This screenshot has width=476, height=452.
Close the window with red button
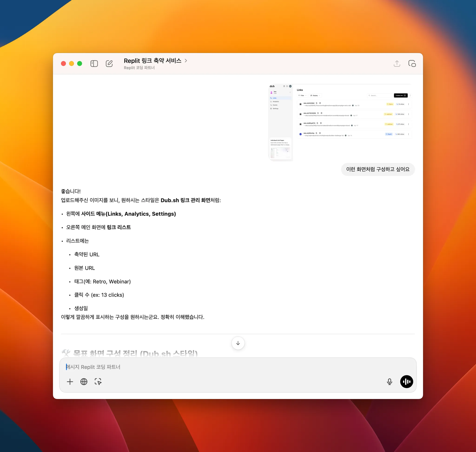[63, 64]
